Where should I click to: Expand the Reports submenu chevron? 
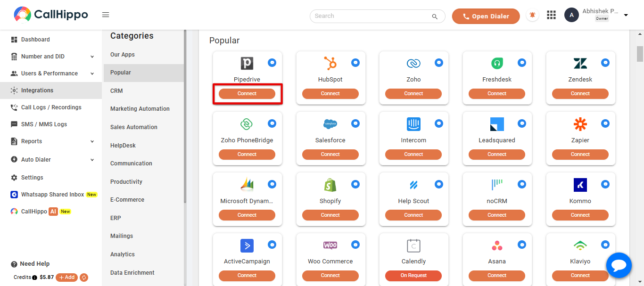click(x=92, y=141)
